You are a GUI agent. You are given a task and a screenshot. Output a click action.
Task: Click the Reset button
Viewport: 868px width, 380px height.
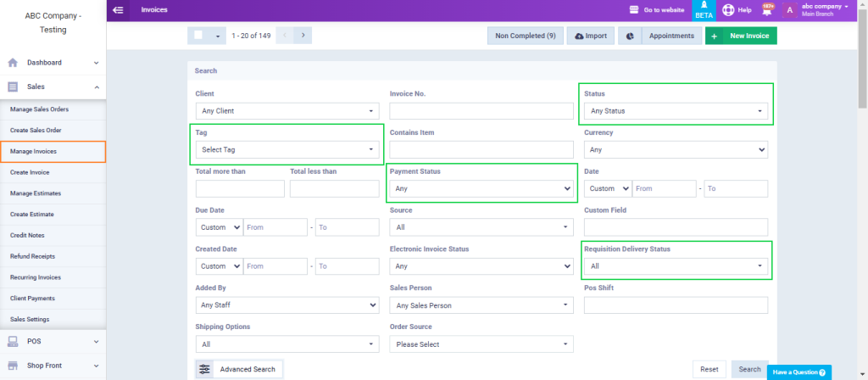[709, 370]
